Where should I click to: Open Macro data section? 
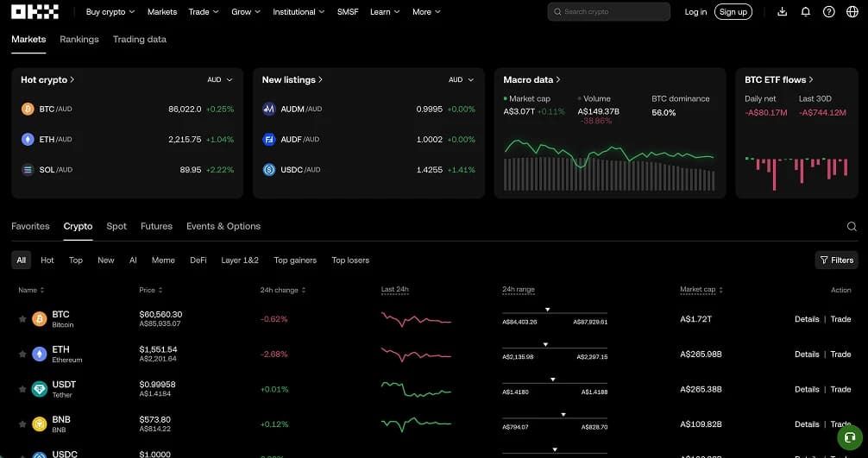tap(531, 79)
